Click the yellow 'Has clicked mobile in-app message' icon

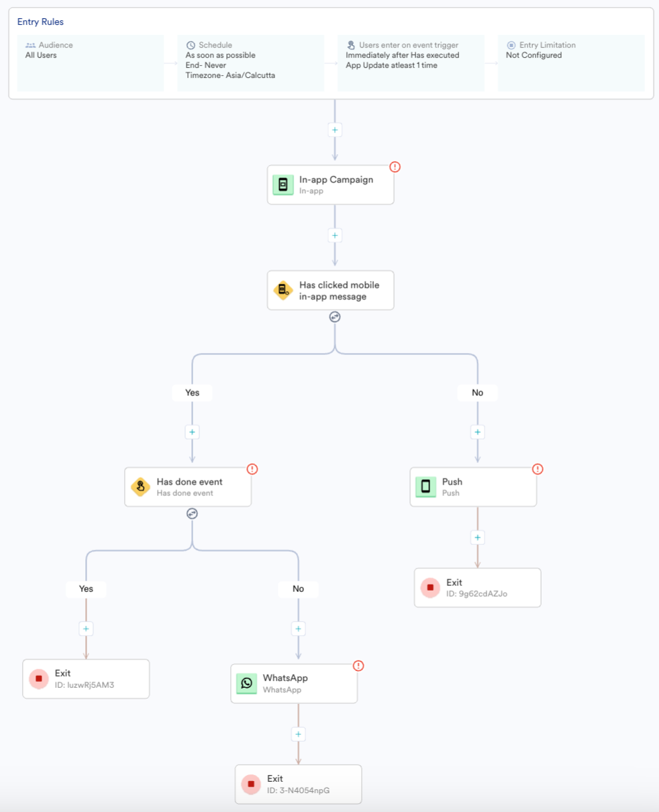click(283, 291)
